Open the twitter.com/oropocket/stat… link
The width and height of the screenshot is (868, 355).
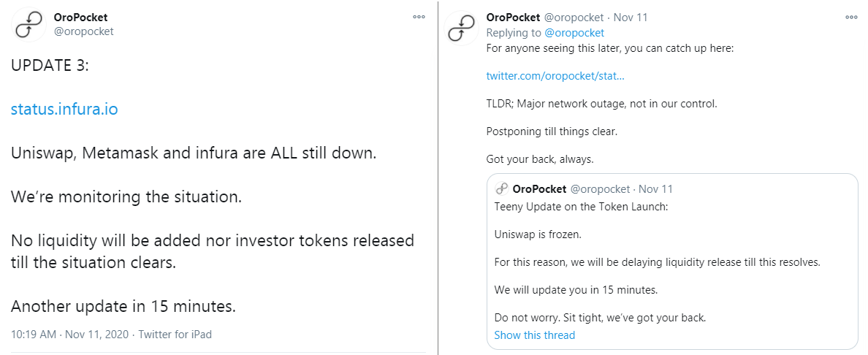tap(555, 76)
